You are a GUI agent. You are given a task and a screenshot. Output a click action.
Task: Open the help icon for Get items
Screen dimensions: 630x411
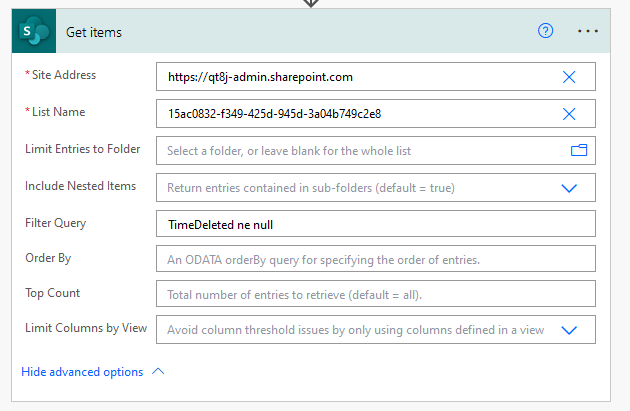click(545, 31)
